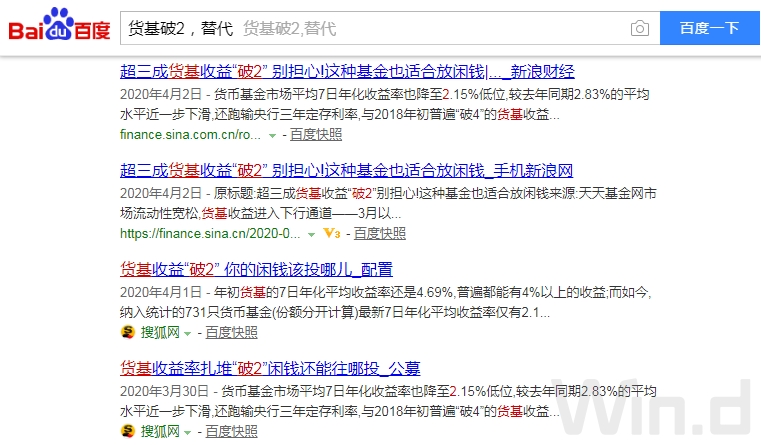Screen dimensions: 761x445
Task: Click the snippet text starting 2020年4月1日 - 年初货基
Action: (385, 302)
